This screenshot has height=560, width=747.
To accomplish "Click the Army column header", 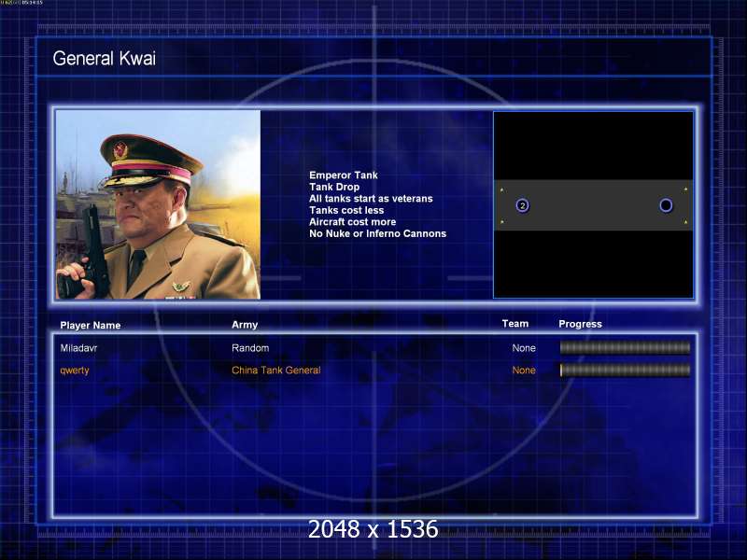I will (x=245, y=325).
